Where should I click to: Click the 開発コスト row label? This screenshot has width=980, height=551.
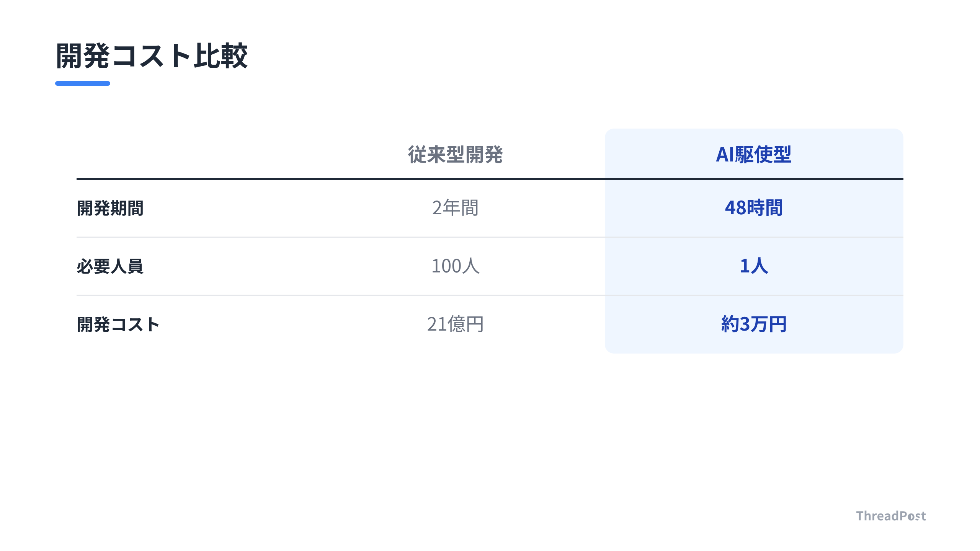[x=118, y=324]
